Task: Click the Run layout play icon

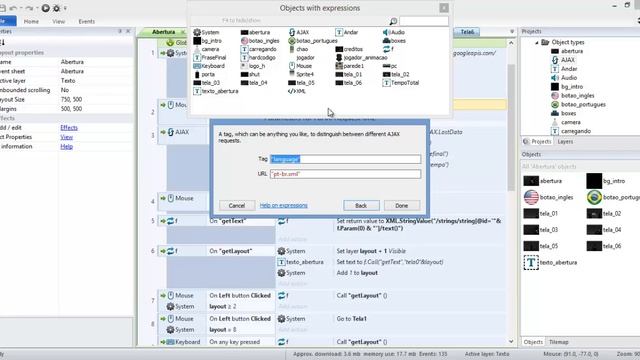Action: click(x=46, y=8)
